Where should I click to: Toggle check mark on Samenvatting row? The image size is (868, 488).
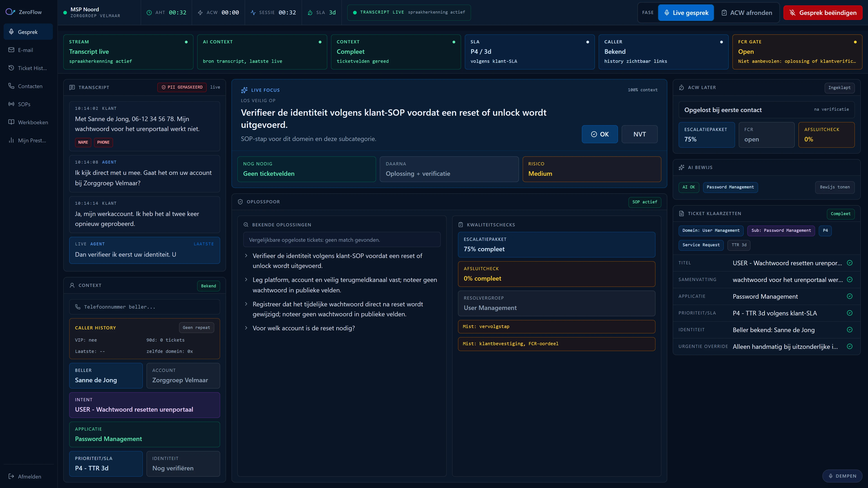pos(850,279)
